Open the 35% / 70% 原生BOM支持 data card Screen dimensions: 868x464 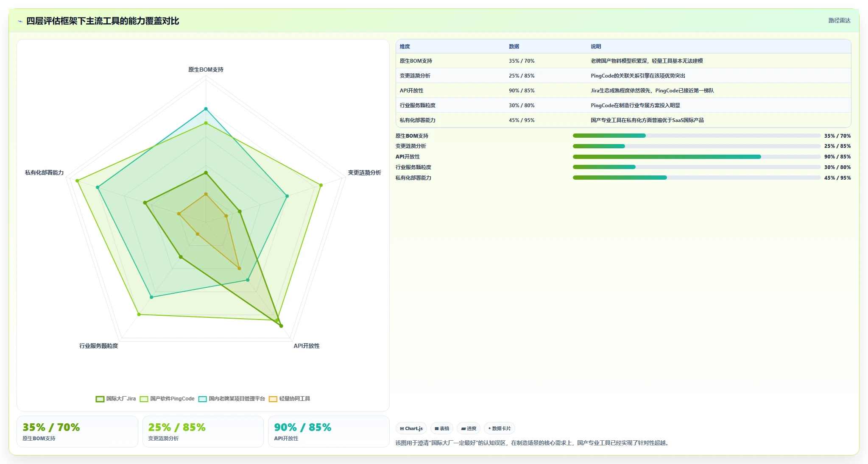[77, 431]
